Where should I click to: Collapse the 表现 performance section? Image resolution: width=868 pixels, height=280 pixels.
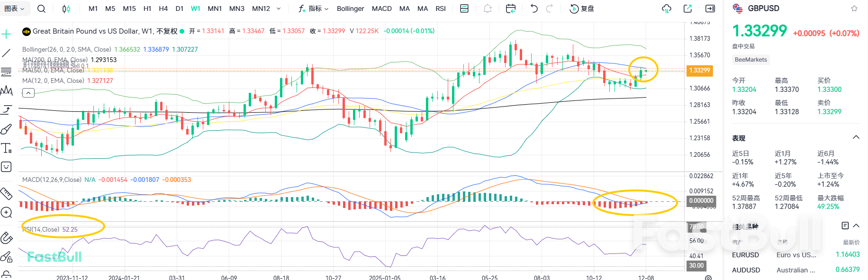click(x=856, y=137)
